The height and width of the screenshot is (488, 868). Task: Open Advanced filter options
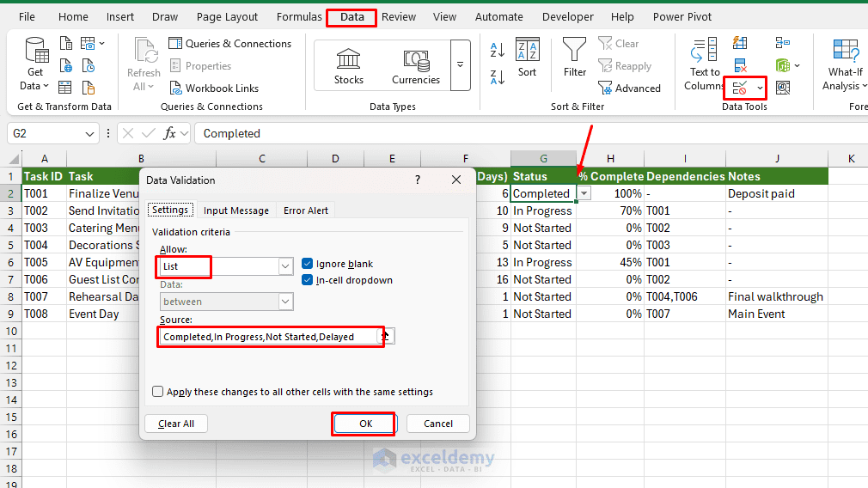629,88
